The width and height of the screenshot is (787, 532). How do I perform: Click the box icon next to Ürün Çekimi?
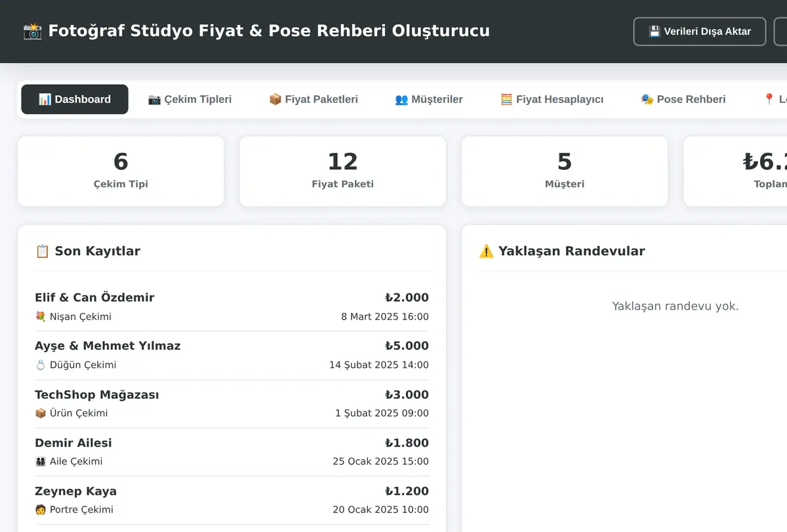click(41, 413)
